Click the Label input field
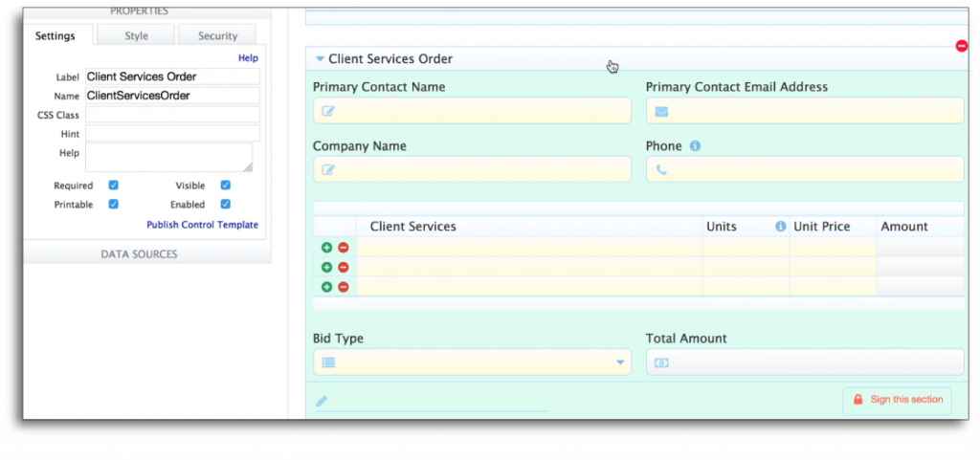This screenshot has height=460, width=980. (172, 77)
